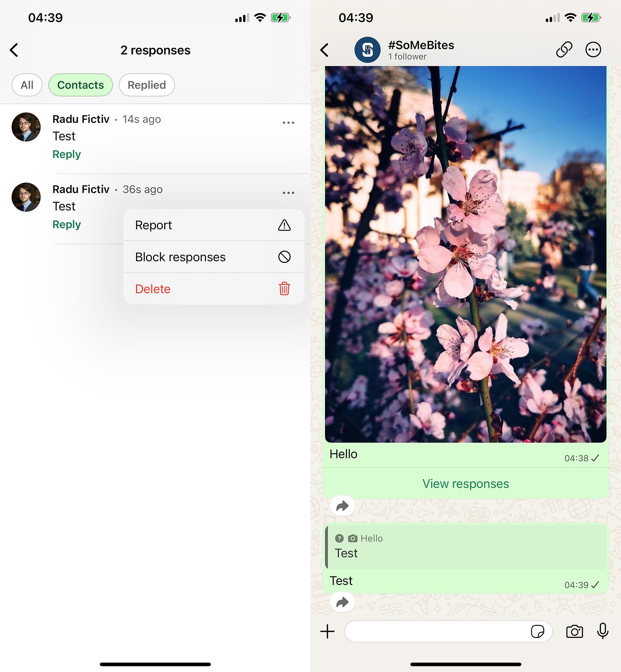Open #SoMeBites channel info title

pos(421,45)
